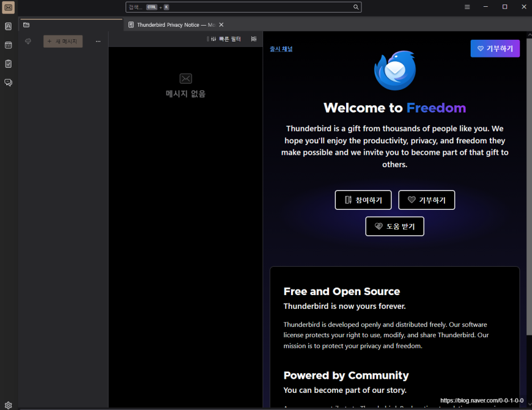Click the Thunderbird logo image
Screen dimensions: 532x410
[395, 71]
